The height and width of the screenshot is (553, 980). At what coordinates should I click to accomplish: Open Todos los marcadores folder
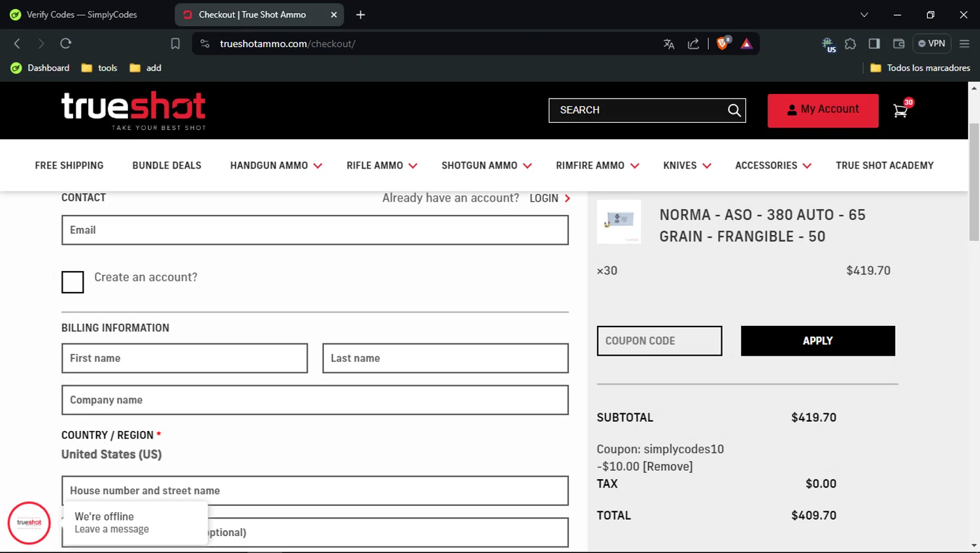(x=920, y=68)
